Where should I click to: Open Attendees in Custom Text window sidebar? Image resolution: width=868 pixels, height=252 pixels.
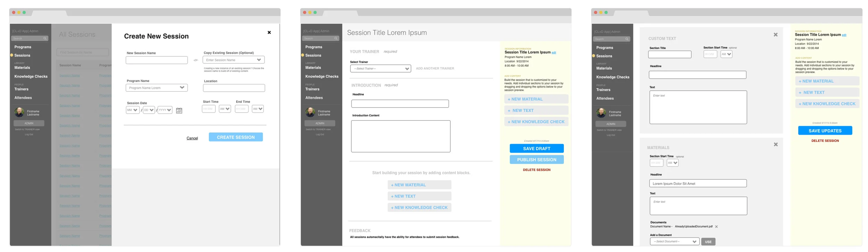tap(605, 98)
